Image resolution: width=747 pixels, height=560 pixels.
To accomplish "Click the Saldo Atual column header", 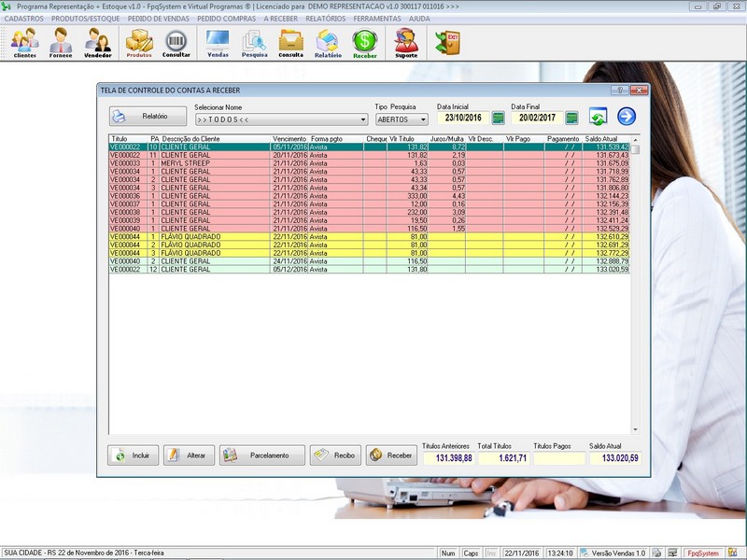I will point(606,139).
